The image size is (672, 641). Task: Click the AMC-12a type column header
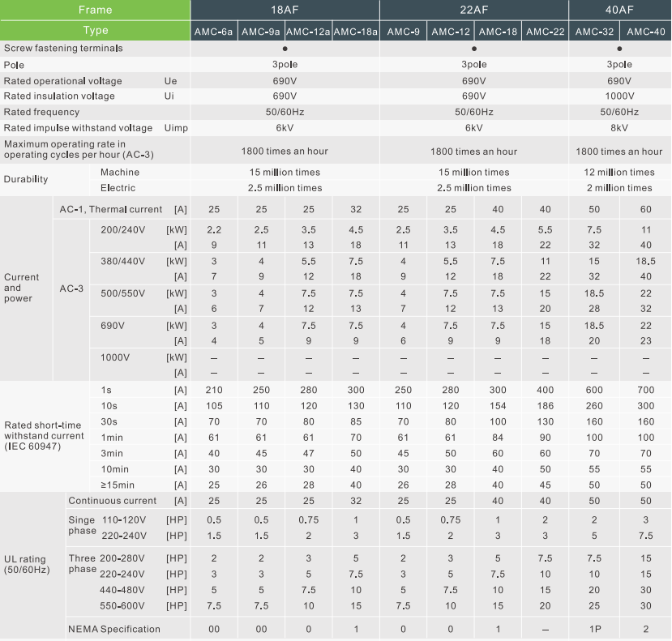point(308,32)
